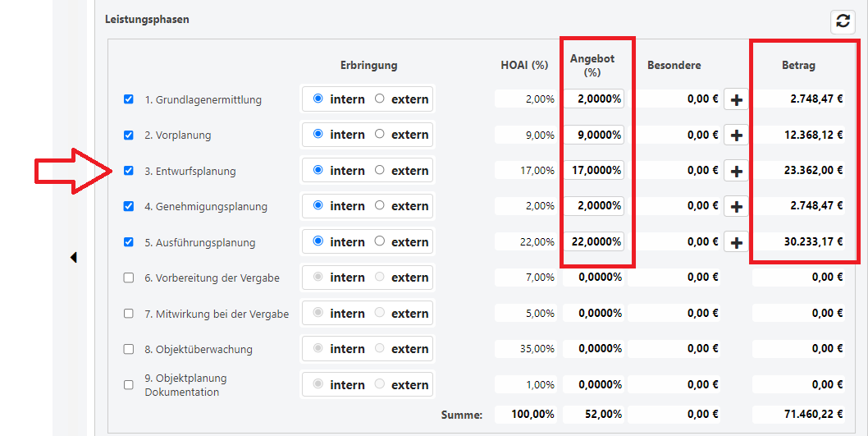Image resolution: width=868 pixels, height=436 pixels.
Task: Click the Angebot field for Entwurfsplanung
Action: (593, 171)
